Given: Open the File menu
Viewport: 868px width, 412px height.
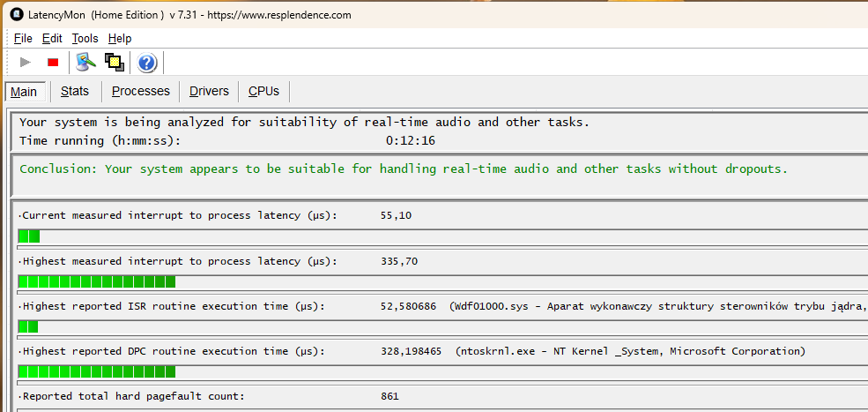Looking at the screenshot, I should point(23,38).
